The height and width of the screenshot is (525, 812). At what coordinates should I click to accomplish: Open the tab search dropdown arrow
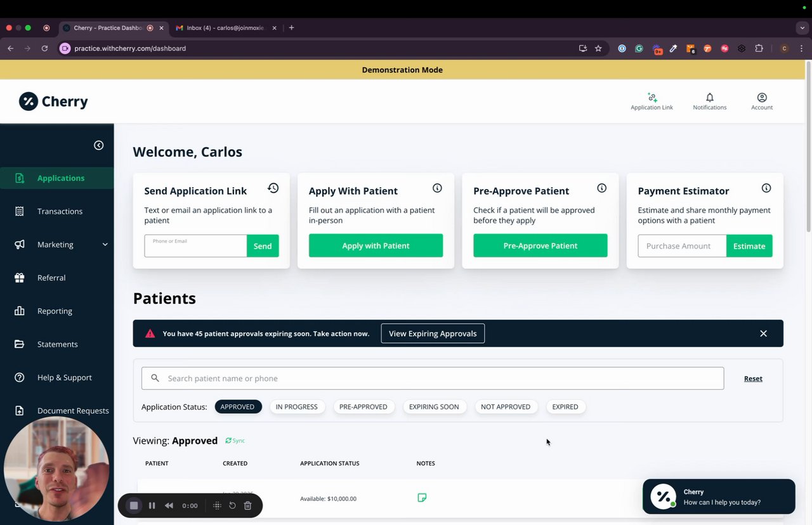[802, 28]
